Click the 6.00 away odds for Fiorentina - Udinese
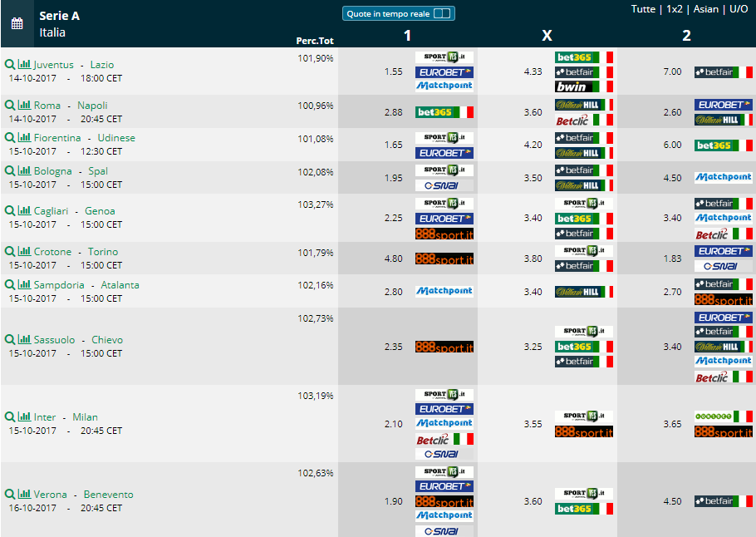 tap(673, 145)
